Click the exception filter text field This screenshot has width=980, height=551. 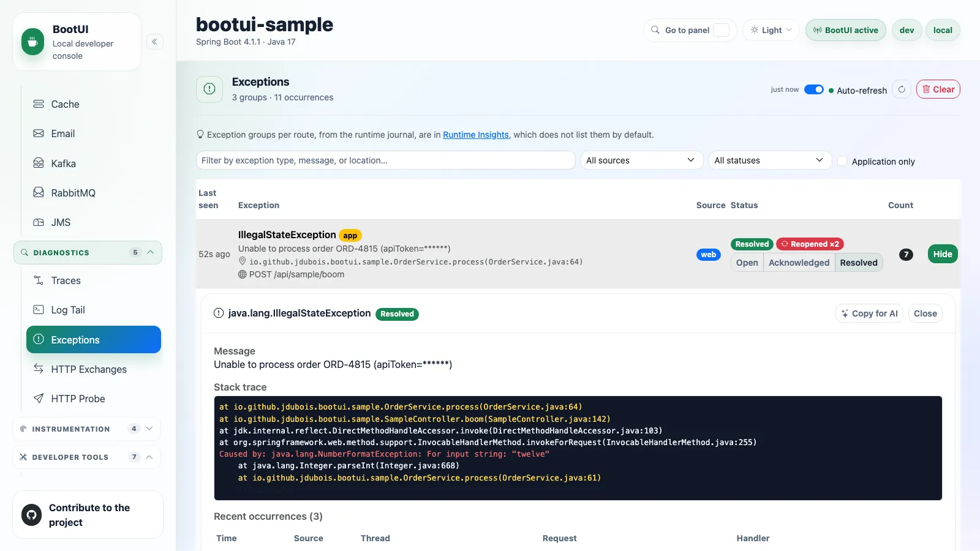(385, 160)
